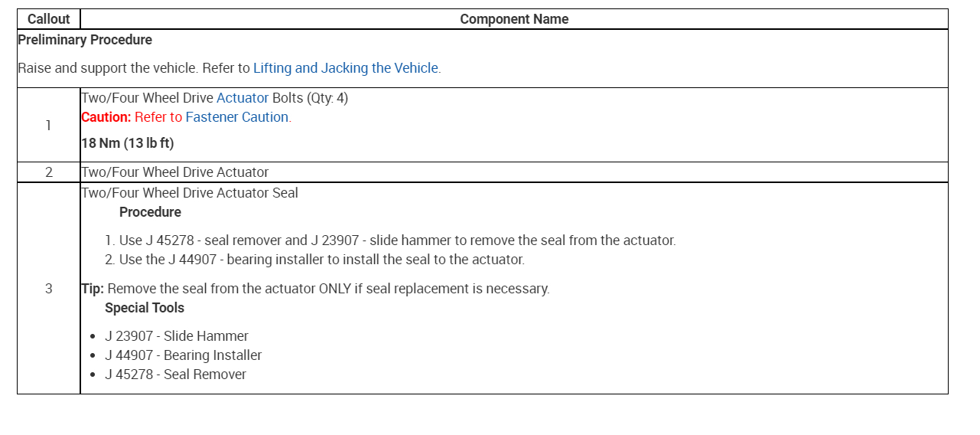
Task: Click callout number 1 cell
Action: pyautogui.click(x=48, y=125)
